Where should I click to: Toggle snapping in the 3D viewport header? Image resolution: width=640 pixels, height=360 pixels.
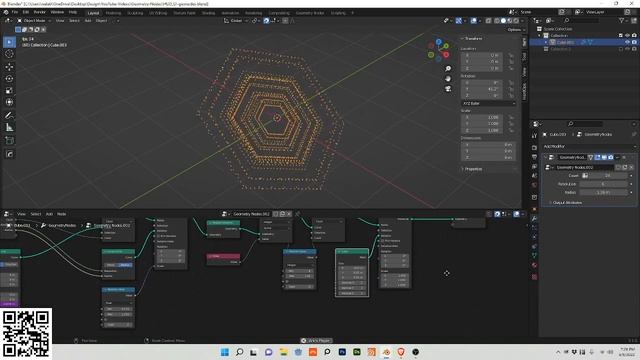(x=266, y=20)
